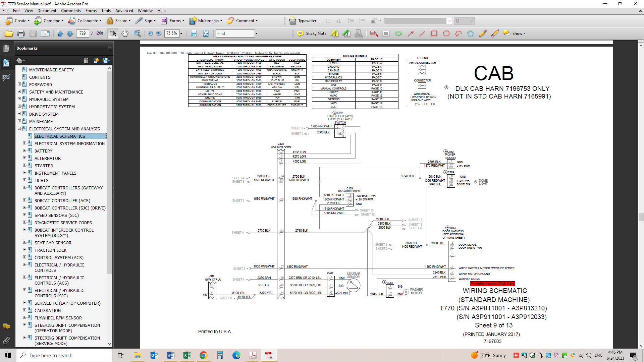Collapse ELECTRICAL SYSTEM AND ANALYSIS bookmark
Viewport: 644px width, 362px height.
tap(19, 129)
